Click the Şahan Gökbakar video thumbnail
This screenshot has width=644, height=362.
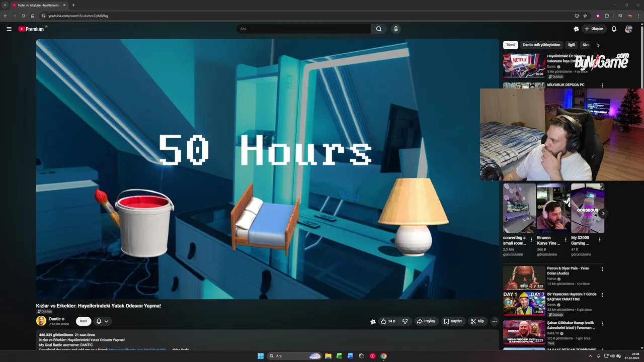point(524,332)
